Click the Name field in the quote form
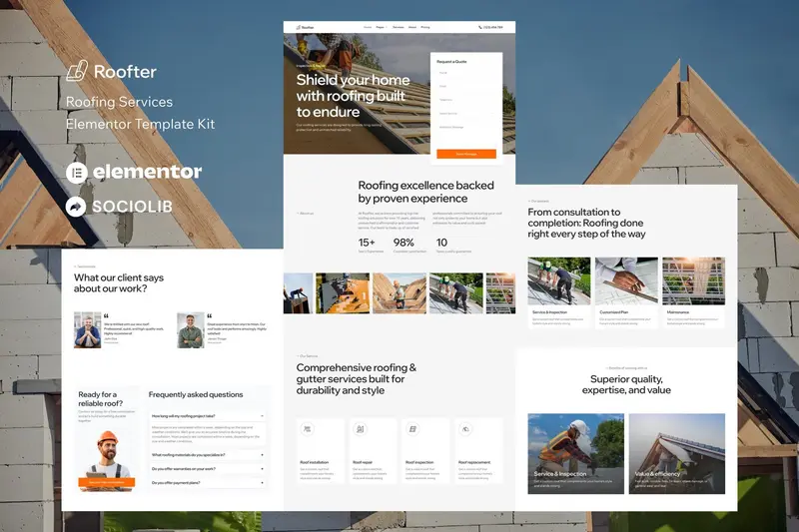Screen dimensions: 799x532 click(466, 74)
